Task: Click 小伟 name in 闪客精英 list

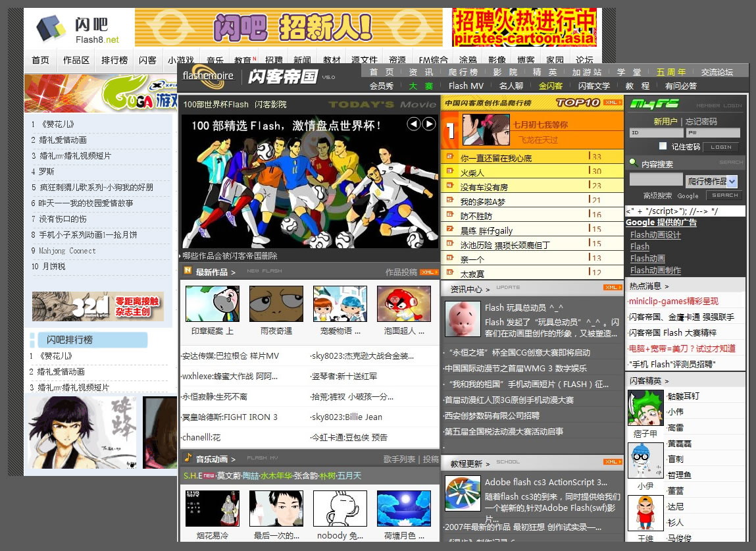Action: [676, 411]
